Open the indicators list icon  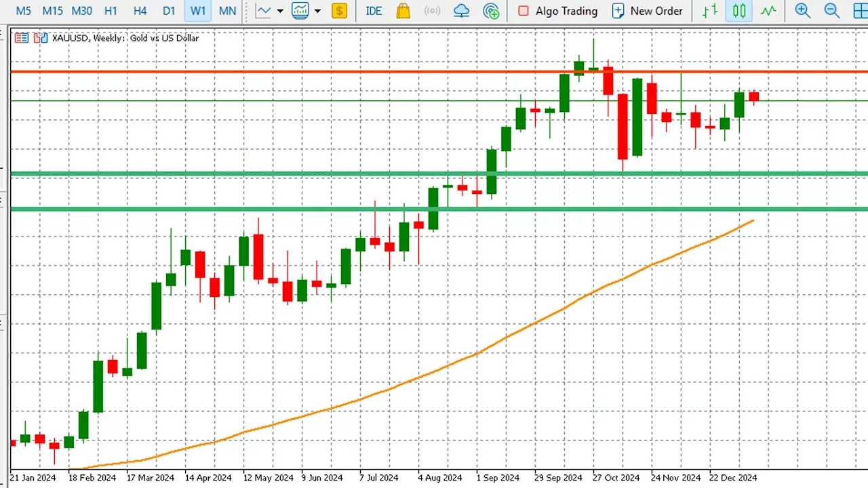[x=300, y=11]
